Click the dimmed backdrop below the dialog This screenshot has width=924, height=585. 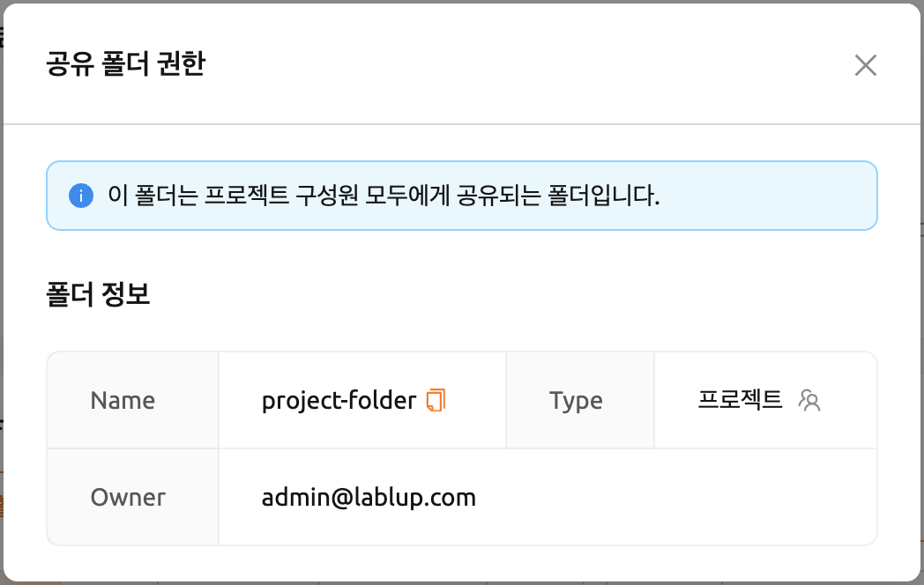(x=462, y=583)
